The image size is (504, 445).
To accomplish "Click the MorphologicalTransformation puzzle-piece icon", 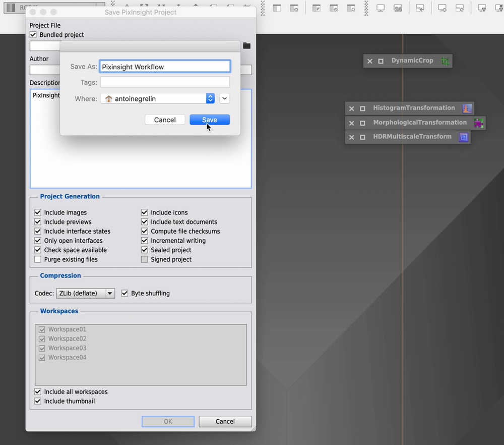I will tap(479, 122).
